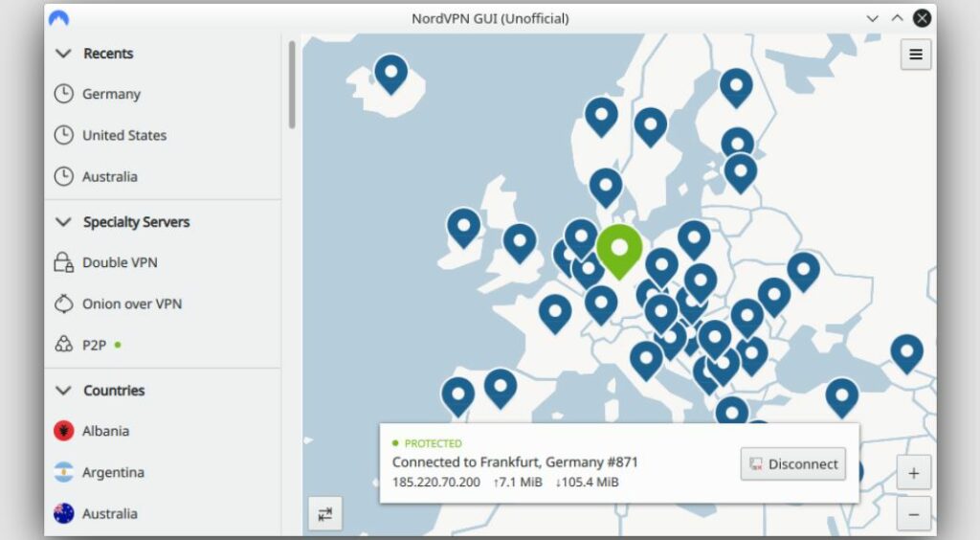Click the PROTECTED status label

click(x=434, y=443)
